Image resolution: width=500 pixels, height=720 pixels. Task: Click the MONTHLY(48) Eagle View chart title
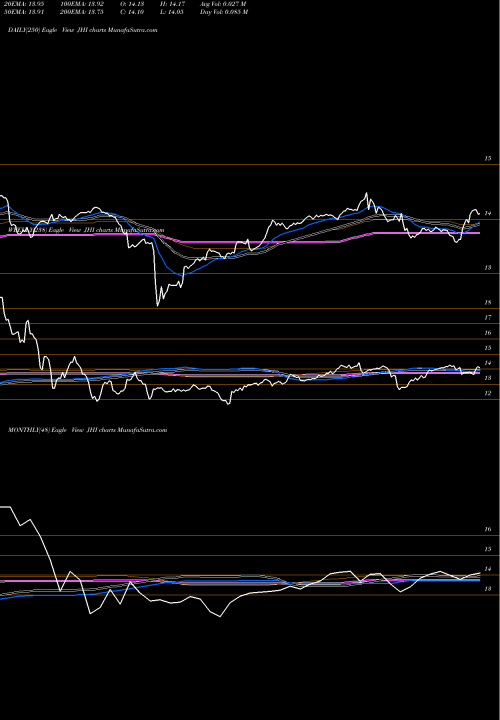87,430
